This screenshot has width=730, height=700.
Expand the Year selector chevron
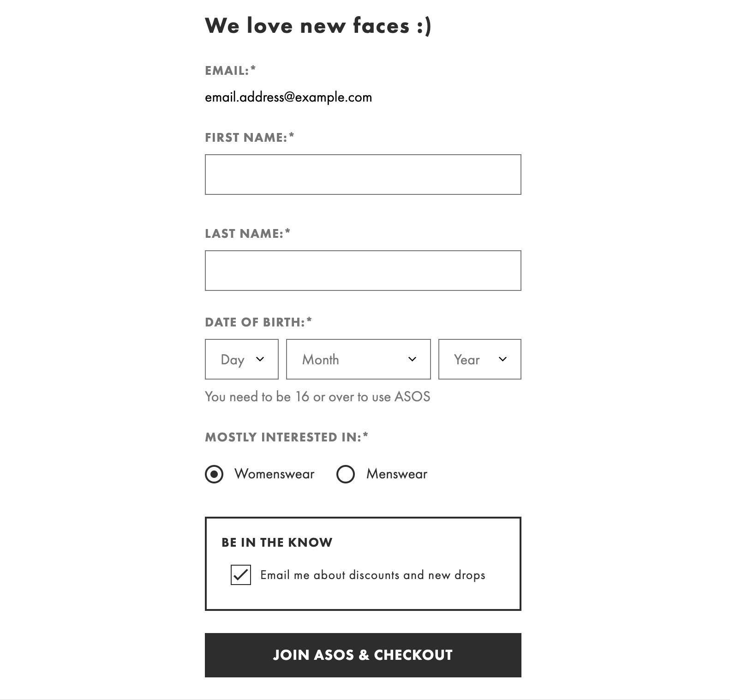503,359
